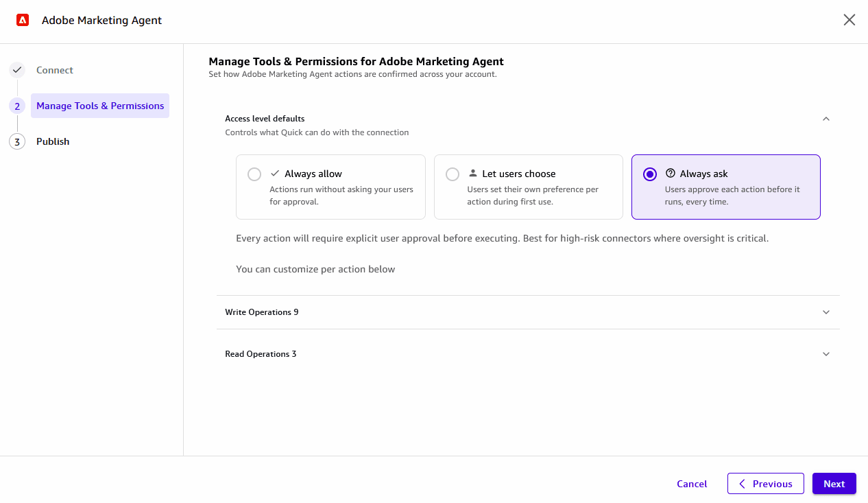Click 'Every action will require explicit user approval' text
Screen dimensions: 868x503
point(503,239)
